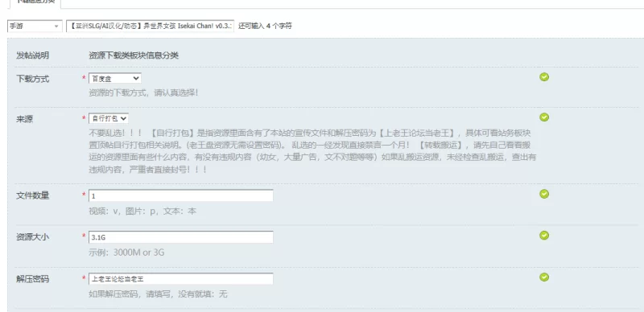Click green check icon for 来源 row
This screenshot has height=312, width=644.
tap(544, 117)
